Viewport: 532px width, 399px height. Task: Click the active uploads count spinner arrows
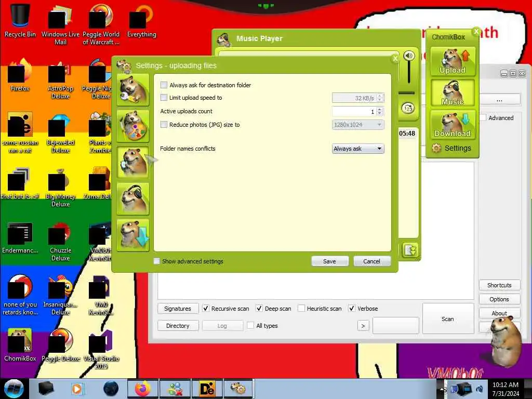tap(380, 111)
